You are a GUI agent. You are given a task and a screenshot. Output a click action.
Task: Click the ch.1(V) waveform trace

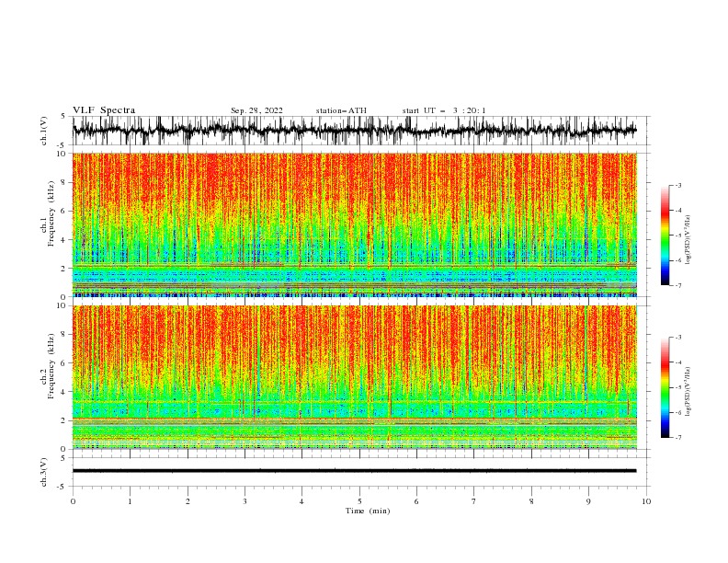355,131
